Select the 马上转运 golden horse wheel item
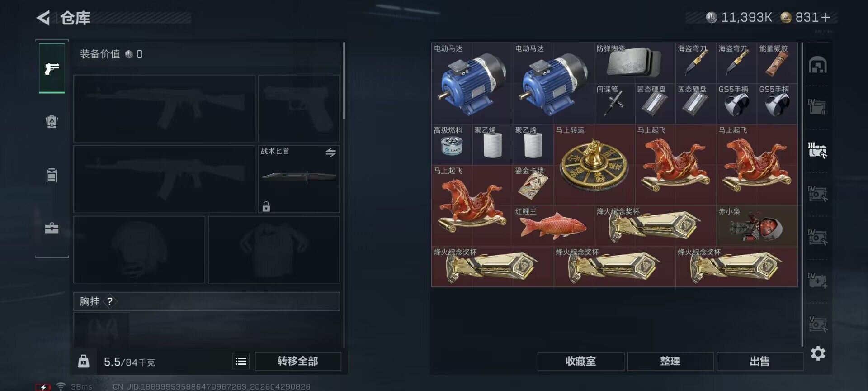 point(594,165)
